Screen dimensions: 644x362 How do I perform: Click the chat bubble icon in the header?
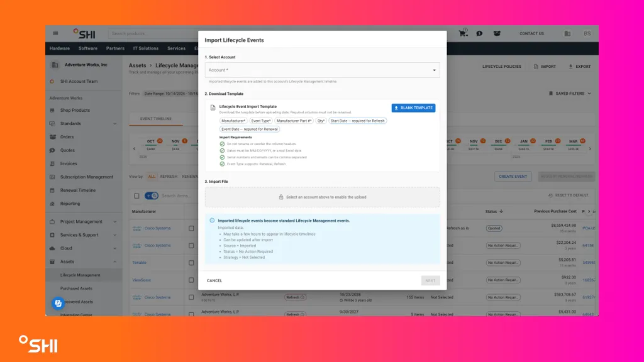[x=479, y=34]
